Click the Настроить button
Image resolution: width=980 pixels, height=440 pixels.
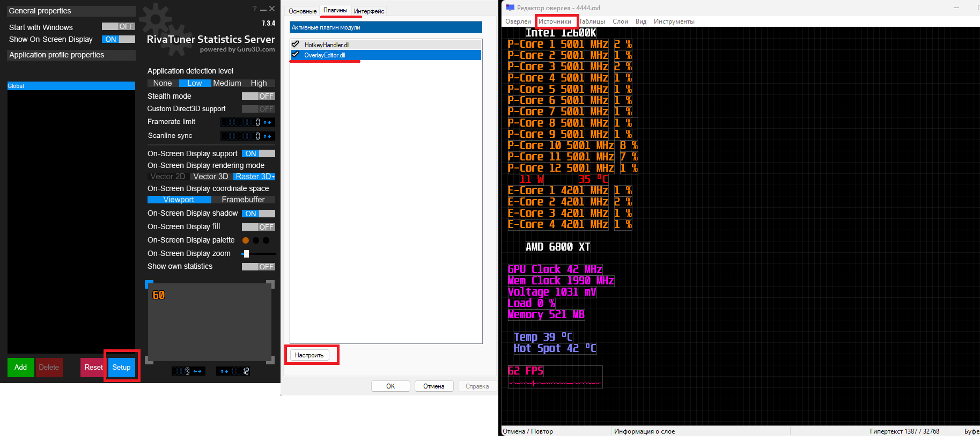click(310, 355)
